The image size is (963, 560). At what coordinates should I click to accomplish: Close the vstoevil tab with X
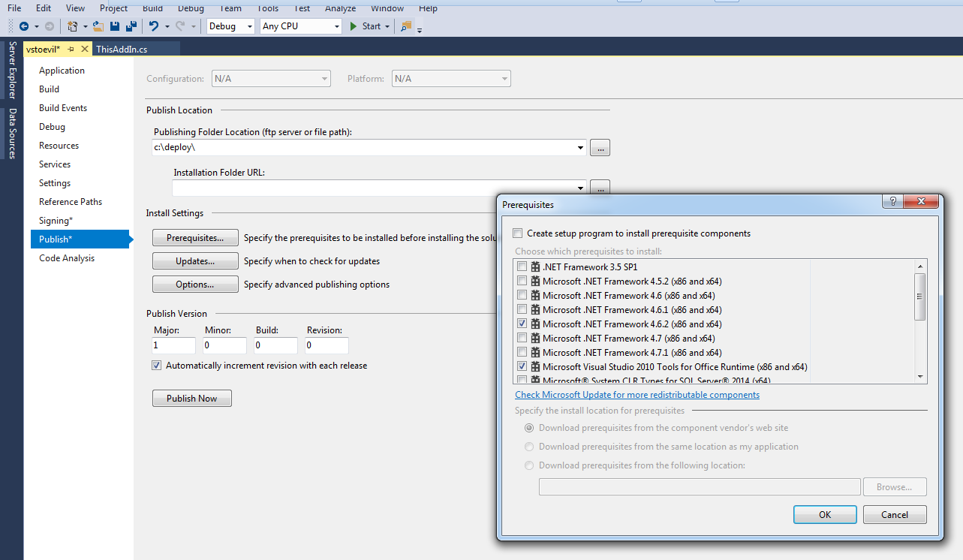pos(84,49)
